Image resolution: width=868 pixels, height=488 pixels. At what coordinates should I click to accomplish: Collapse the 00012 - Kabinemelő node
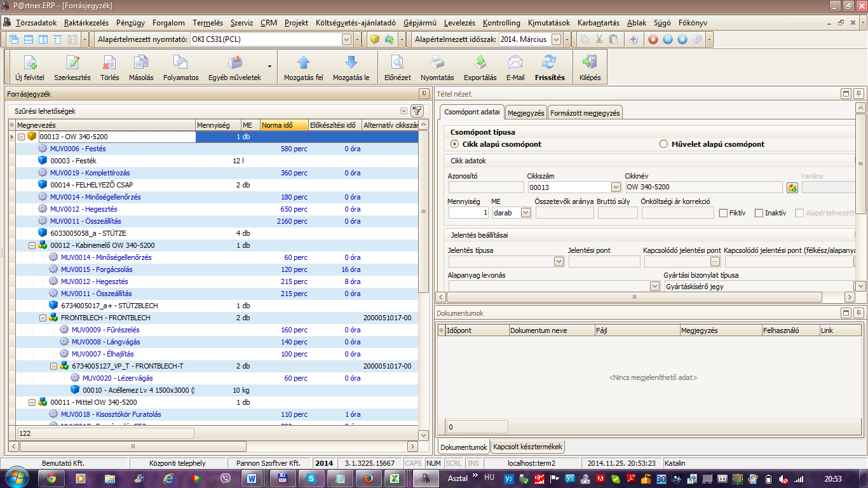tap(32, 245)
